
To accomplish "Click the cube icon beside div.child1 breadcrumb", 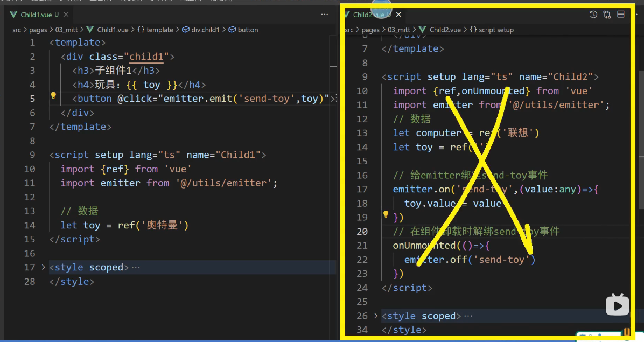I will pos(186,30).
